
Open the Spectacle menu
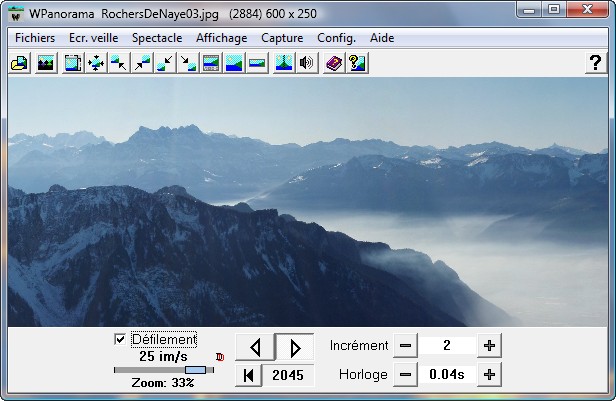click(157, 38)
